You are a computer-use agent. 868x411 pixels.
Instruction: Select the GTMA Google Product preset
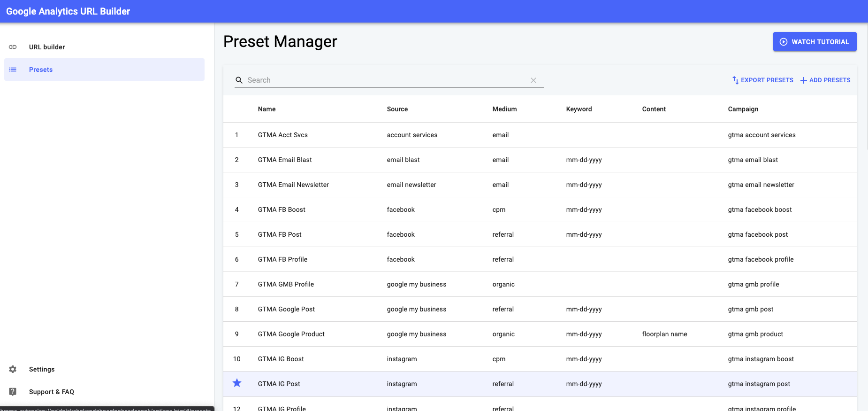click(291, 334)
